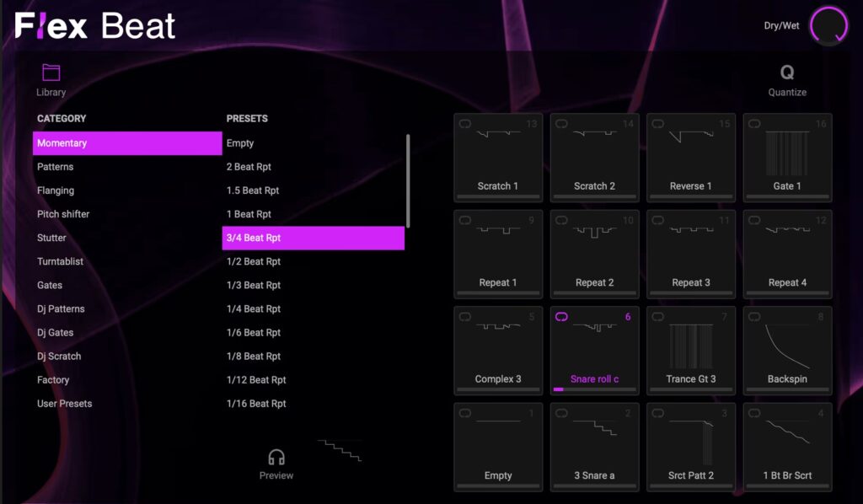Enable looping on the Reverse 1 pad

[657, 124]
